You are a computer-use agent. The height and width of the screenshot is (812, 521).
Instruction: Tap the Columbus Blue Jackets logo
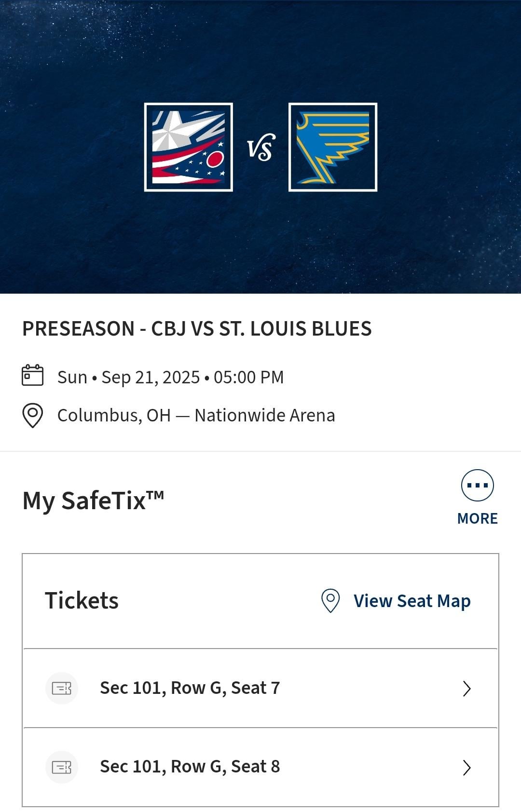pyautogui.click(x=189, y=147)
